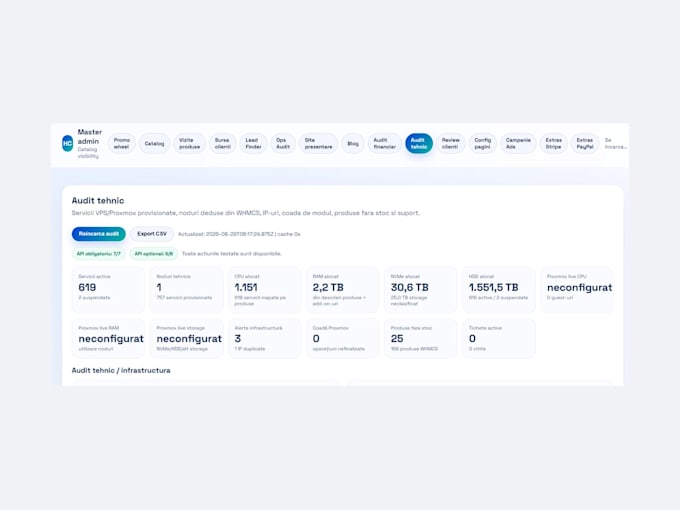Open the Lead Finder tab
The image size is (680, 510).
click(253, 144)
